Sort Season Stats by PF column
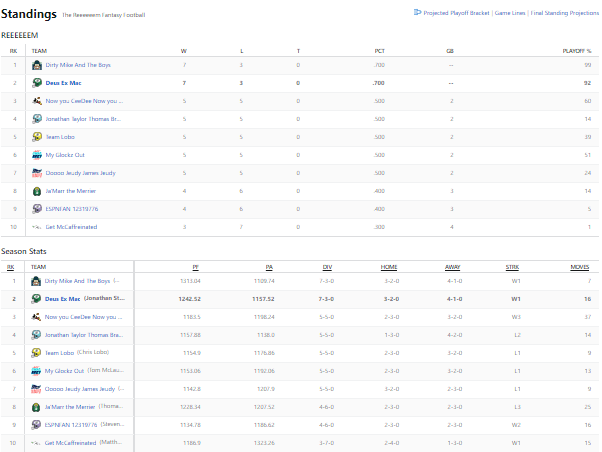The image size is (602, 452). pyautogui.click(x=195, y=267)
